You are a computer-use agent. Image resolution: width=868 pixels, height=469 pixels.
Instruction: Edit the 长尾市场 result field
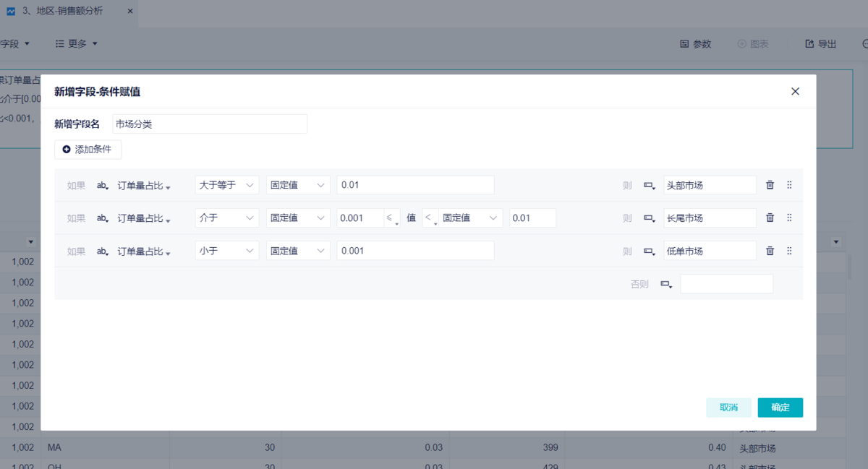tap(710, 218)
